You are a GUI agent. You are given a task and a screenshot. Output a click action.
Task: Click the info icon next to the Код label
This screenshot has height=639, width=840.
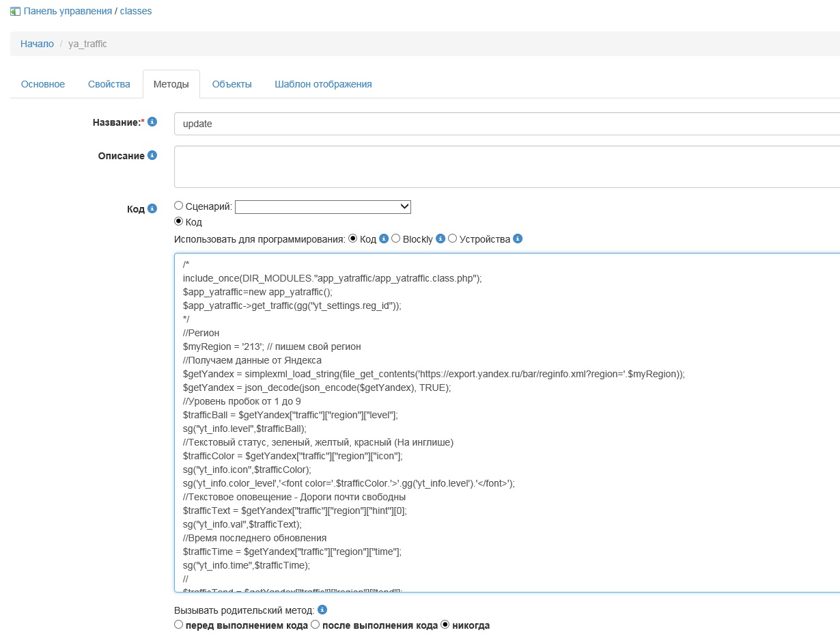pyautogui.click(x=152, y=208)
